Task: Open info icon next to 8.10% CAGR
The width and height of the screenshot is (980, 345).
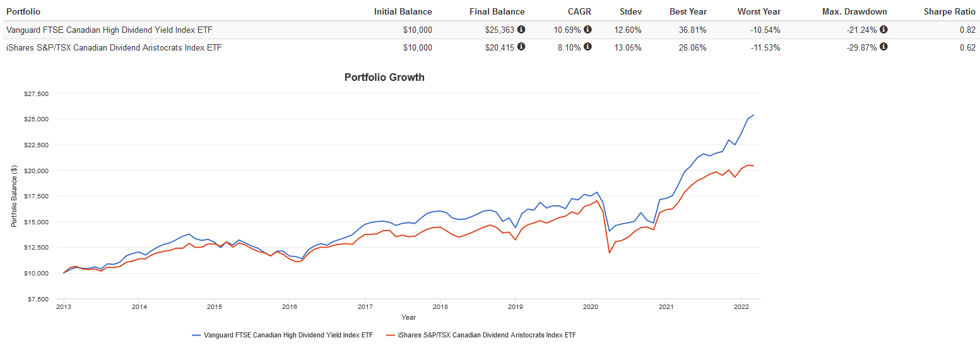Action: (x=588, y=47)
